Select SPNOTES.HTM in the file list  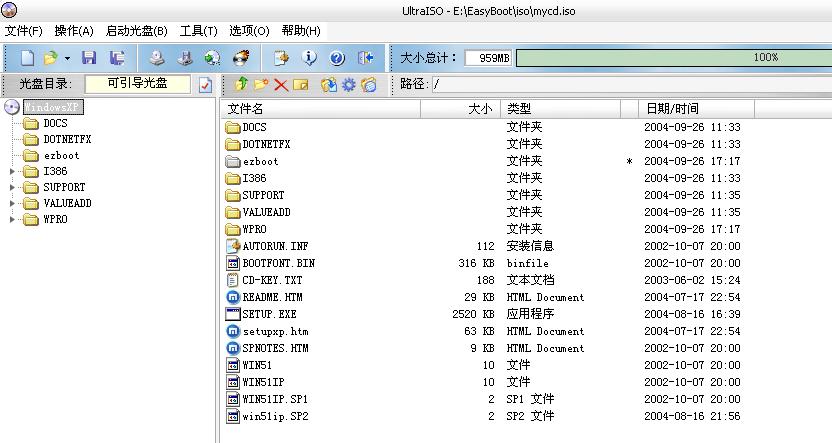click(x=267, y=348)
